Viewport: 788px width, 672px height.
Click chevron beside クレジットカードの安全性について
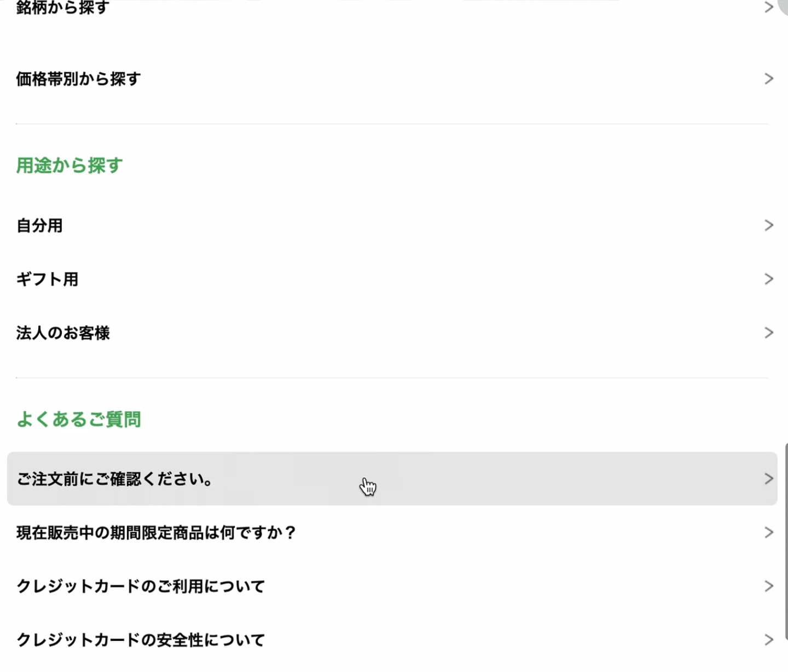(x=769, y=640)
